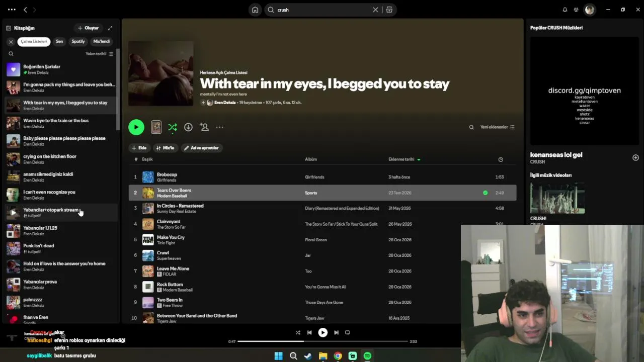The height and width of the screenshot is (362, 644).
Task: Open the Eren Deksiz profile link in the header
Action: (225, 103)
